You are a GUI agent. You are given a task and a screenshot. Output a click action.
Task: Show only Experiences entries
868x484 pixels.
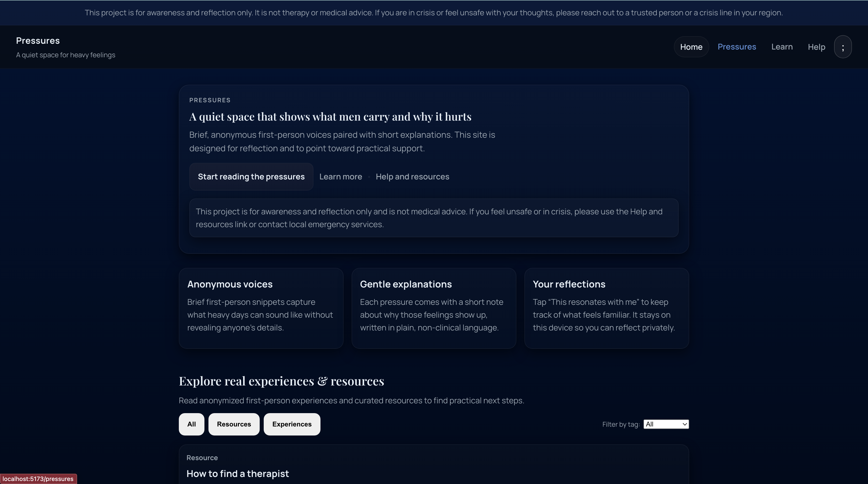point(292,424)
